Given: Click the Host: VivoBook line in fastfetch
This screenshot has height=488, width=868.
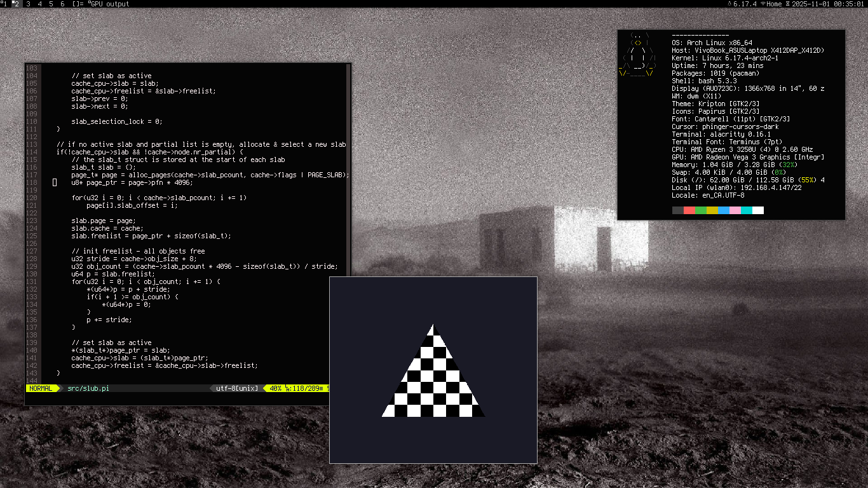Looking at the screenshot, I should 748,50.
